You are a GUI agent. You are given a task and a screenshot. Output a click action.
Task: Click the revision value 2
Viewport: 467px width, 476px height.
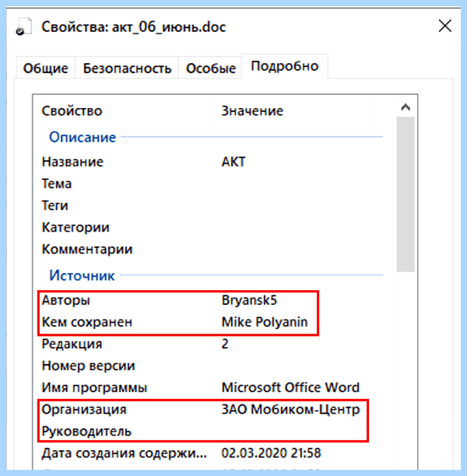point(225,344)
